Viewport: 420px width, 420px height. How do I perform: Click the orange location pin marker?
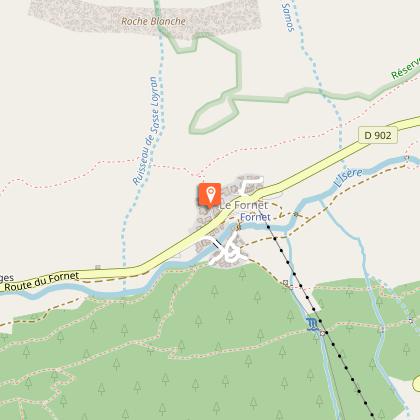pos(210,195)
